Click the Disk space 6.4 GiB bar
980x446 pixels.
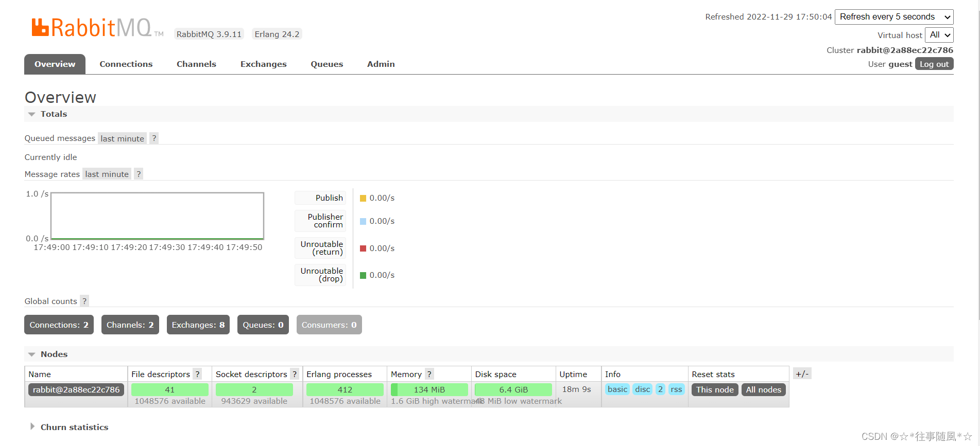(x=513, y=390)
